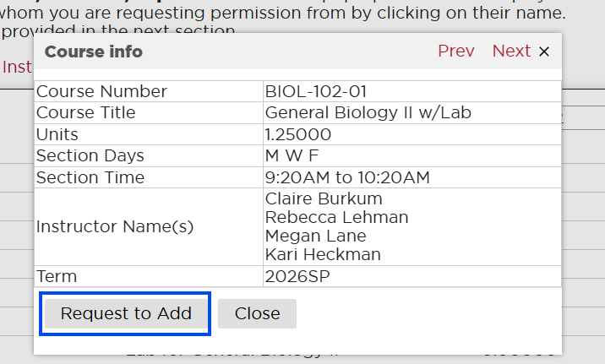Click the 9:20AM to 10:20AM section time
Viewport: 605px width, 364px height.
click(347, 177)
